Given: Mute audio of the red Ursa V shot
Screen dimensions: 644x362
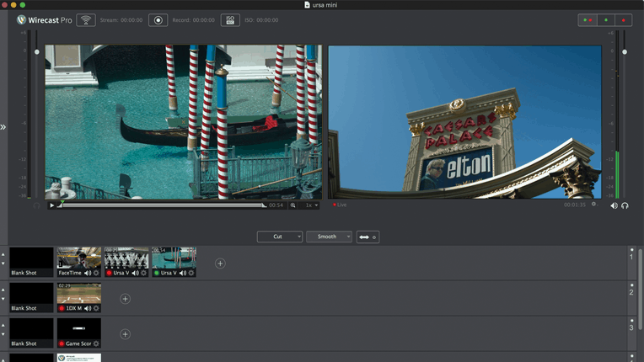Looking at the screenshot, I should pyautogui.click(x=135, y=273).
